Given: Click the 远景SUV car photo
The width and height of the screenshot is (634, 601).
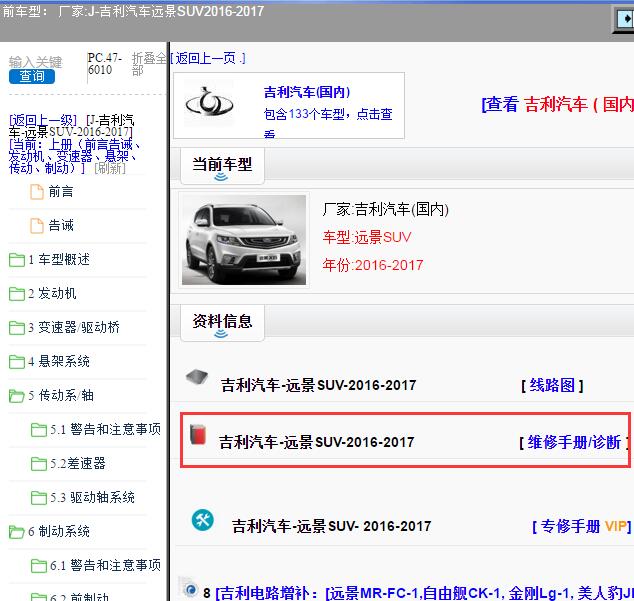Looking at the screenshot, I should click(244, 239).
